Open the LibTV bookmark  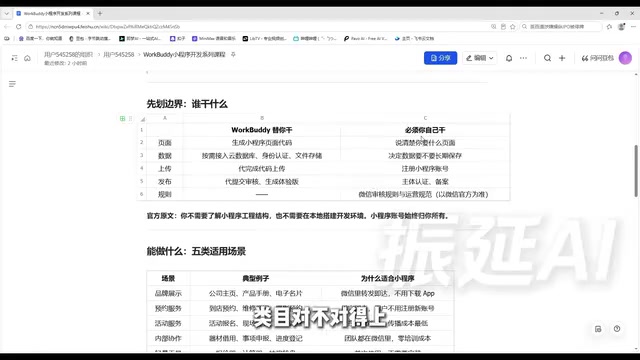(x=264, y=38)
